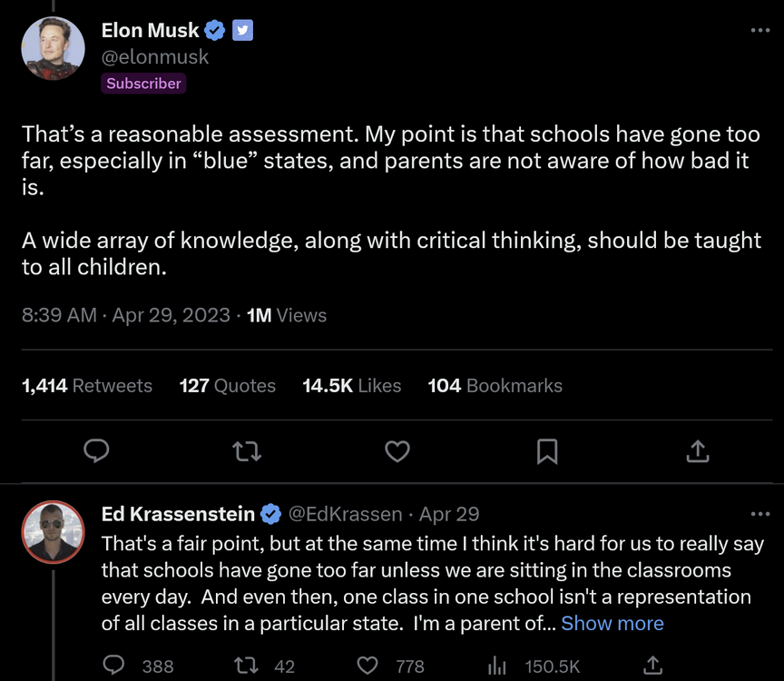Share Ed Krassenstein's reply
This screenshot has width=784, height=681.
[x=652, y=666]
